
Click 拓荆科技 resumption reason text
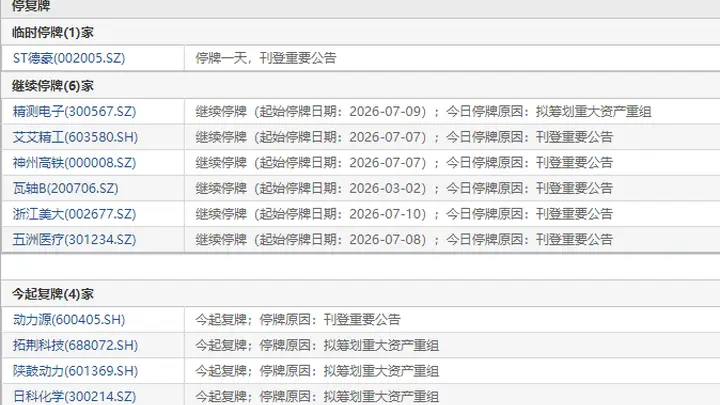pyautogui.click(x=317, y=345)
